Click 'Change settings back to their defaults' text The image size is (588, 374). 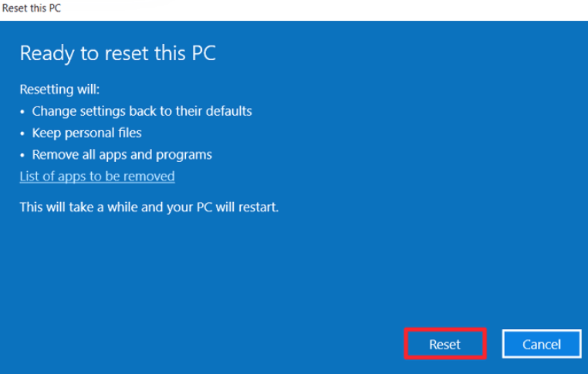pyautogui.click(x=142, y=111)
